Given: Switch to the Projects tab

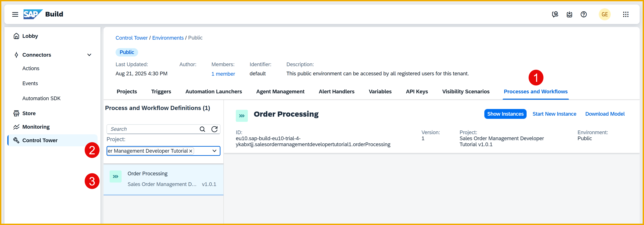Looking at the screenshot, I should click(127, 91).
